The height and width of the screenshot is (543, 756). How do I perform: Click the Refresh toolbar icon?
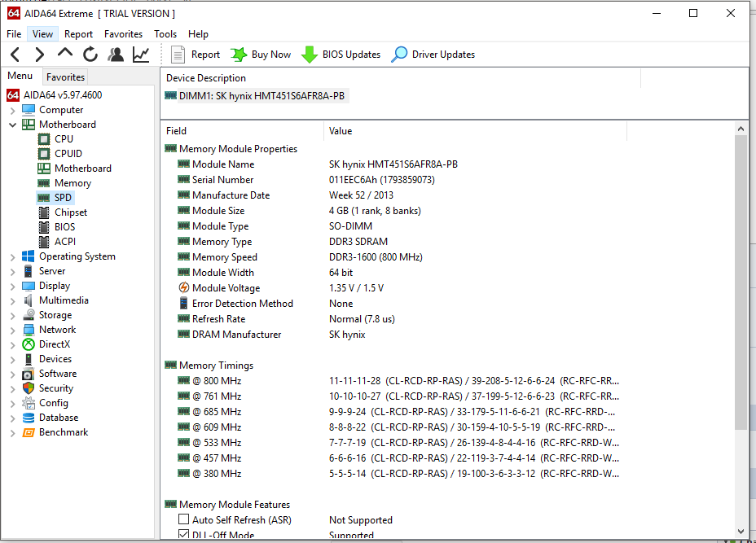point(90,55)
